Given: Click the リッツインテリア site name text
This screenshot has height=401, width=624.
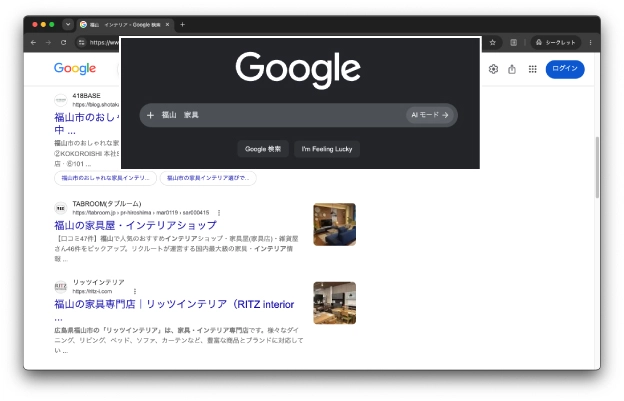Looking at the screenshot, I should pos(98,282).
